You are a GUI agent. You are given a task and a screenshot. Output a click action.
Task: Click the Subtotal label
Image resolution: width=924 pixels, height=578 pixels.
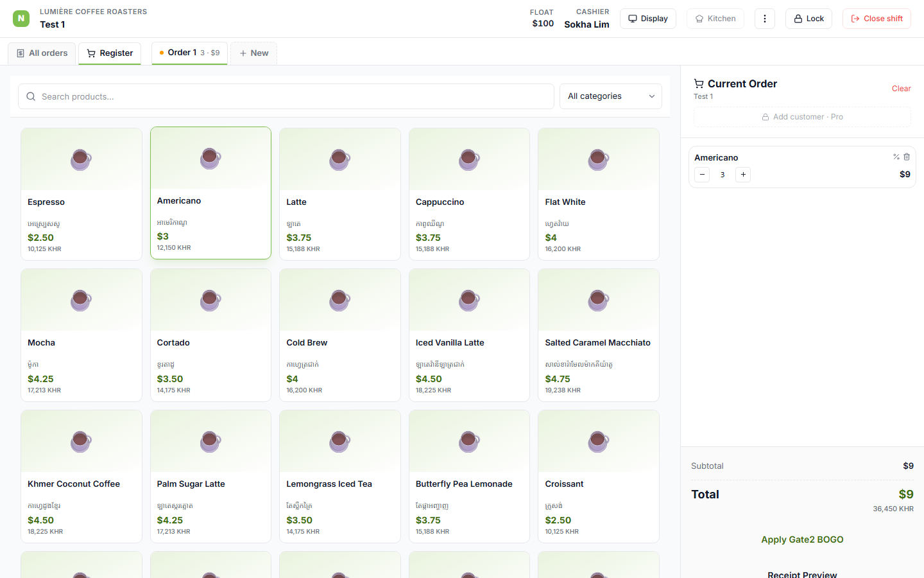pos(707,466)
